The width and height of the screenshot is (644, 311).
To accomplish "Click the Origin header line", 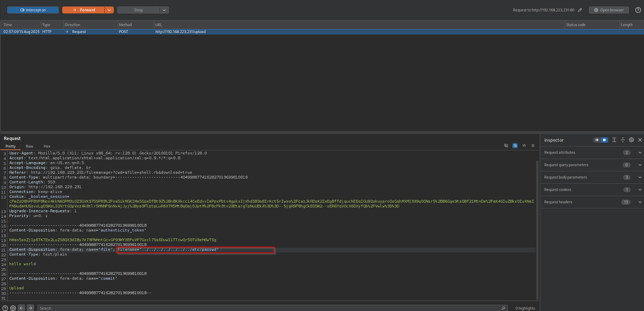I will pos(45,187).
